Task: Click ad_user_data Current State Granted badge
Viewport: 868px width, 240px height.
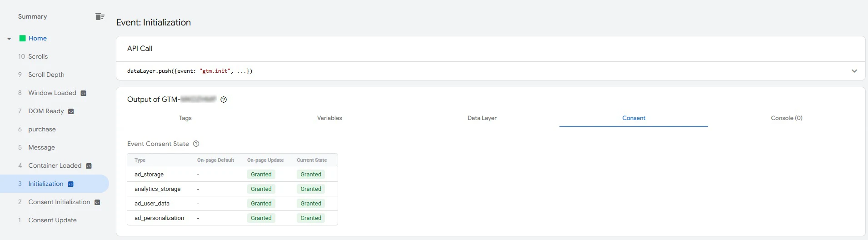Action: point(311,203)
